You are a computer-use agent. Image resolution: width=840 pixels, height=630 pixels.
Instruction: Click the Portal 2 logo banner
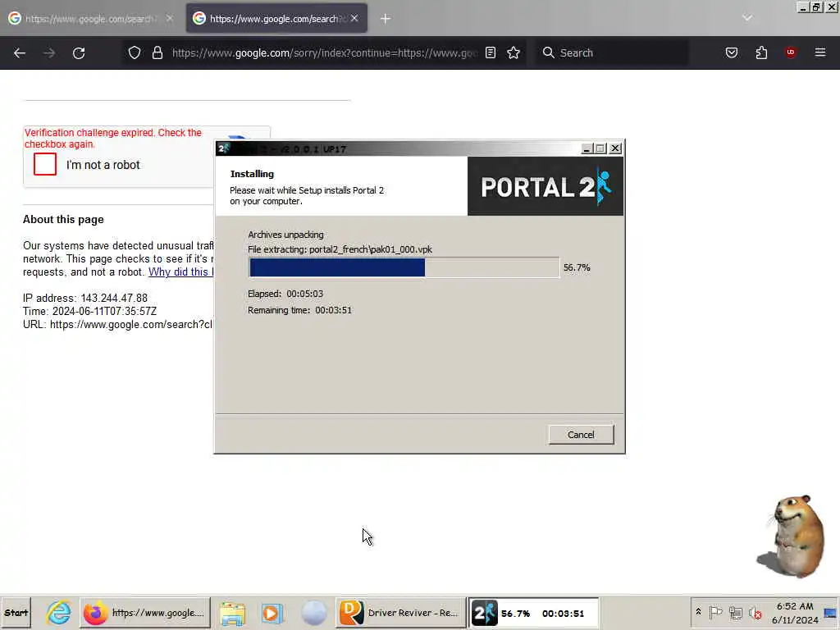[x=546, y=186]
